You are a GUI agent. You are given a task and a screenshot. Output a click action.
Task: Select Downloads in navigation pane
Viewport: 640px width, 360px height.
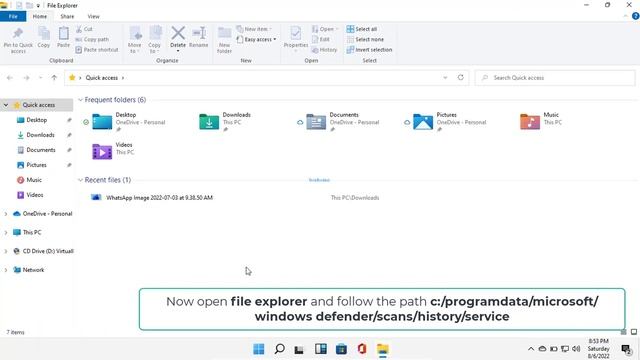[40, 135]
